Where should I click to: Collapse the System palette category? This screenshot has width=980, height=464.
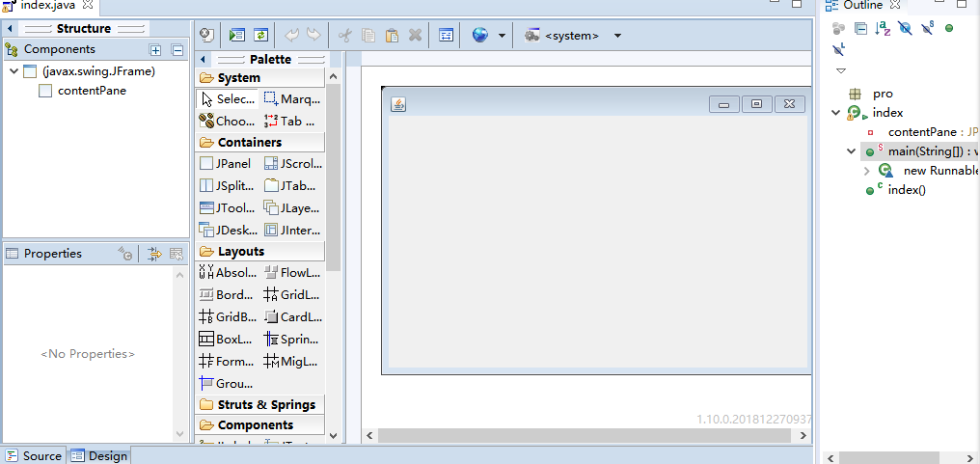click(x=260, y=78)
